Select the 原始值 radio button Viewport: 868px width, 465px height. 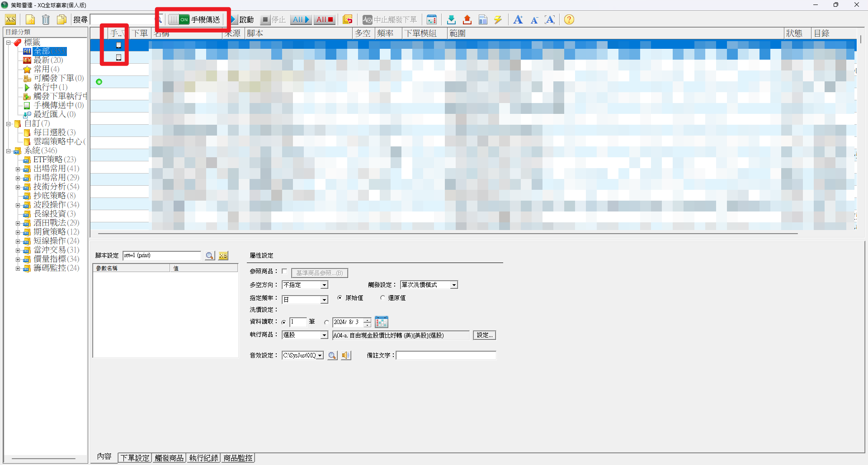click(340, 298)
